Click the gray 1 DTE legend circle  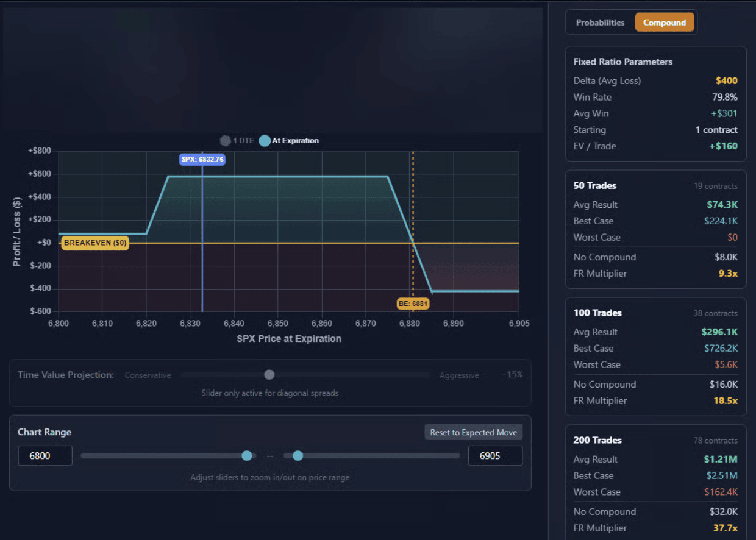226,141
